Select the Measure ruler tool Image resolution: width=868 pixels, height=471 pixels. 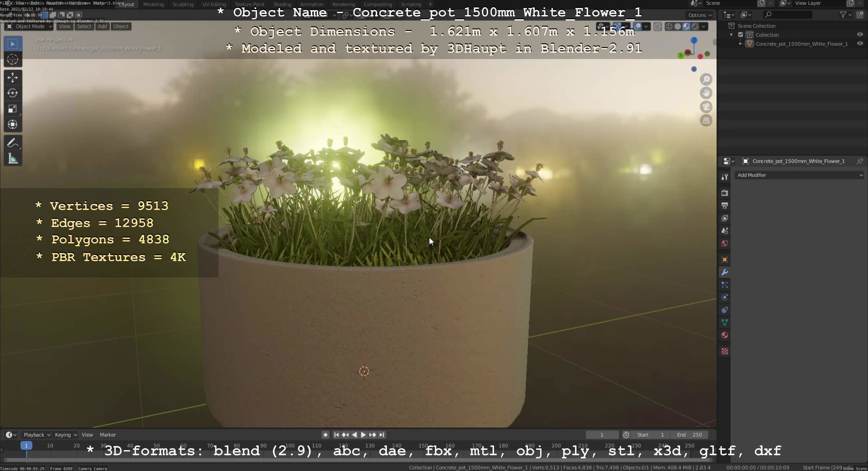(x=13, y=158)
